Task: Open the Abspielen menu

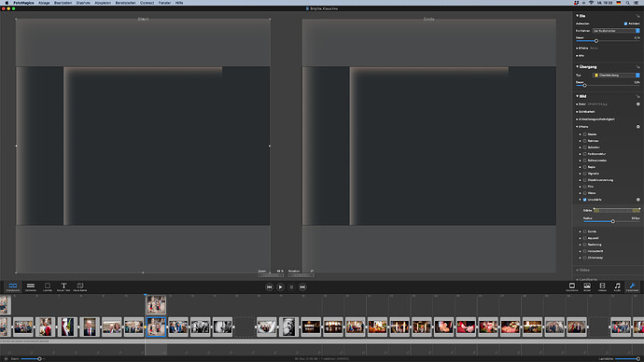Action: click(103, 3)
